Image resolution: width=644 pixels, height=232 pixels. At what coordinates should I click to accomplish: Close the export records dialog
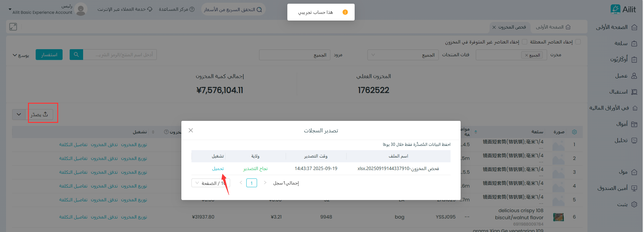tap(191, 130)
